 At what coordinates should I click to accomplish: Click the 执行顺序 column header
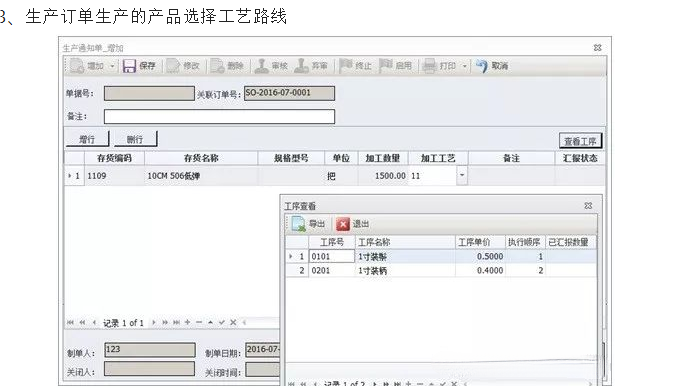(525, 242)
